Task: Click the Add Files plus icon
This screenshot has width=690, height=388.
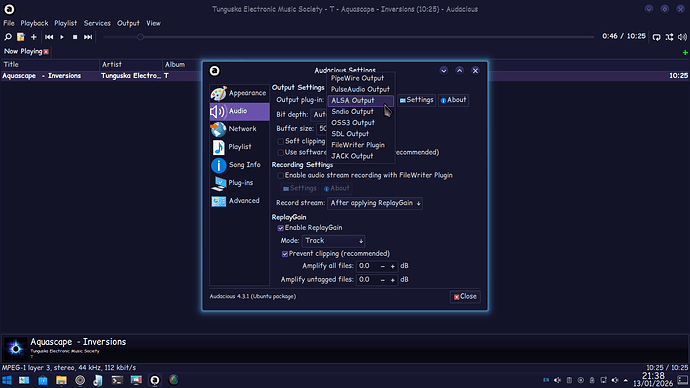Action: point(34,37)
